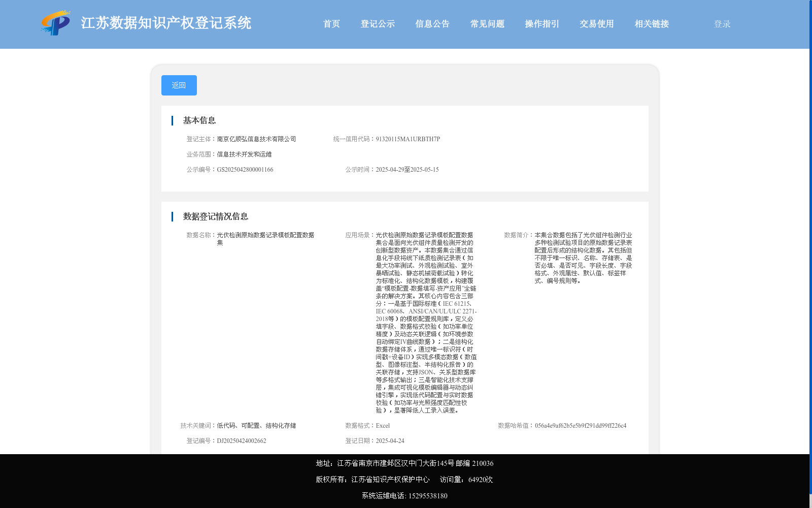812x508 pixels.
Task: Click the 数据简介 description paragraph
Action: tap(583, 258)
